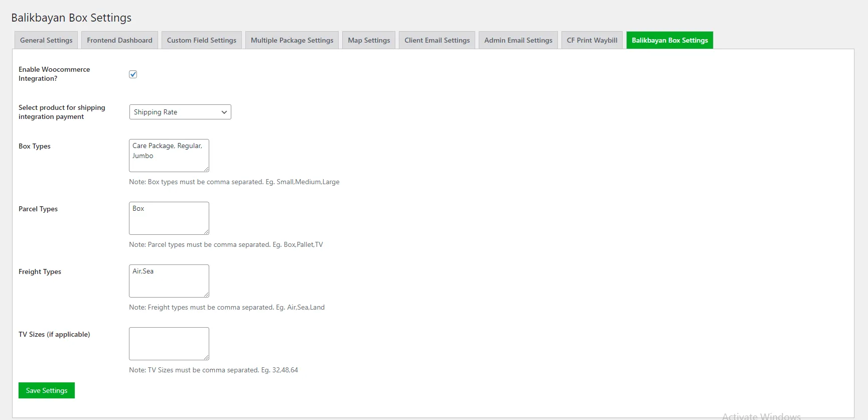Screen dimensions: 868x420
Task: Click the active Balikbayan Box Settings tab
Action: coord(669,40)
